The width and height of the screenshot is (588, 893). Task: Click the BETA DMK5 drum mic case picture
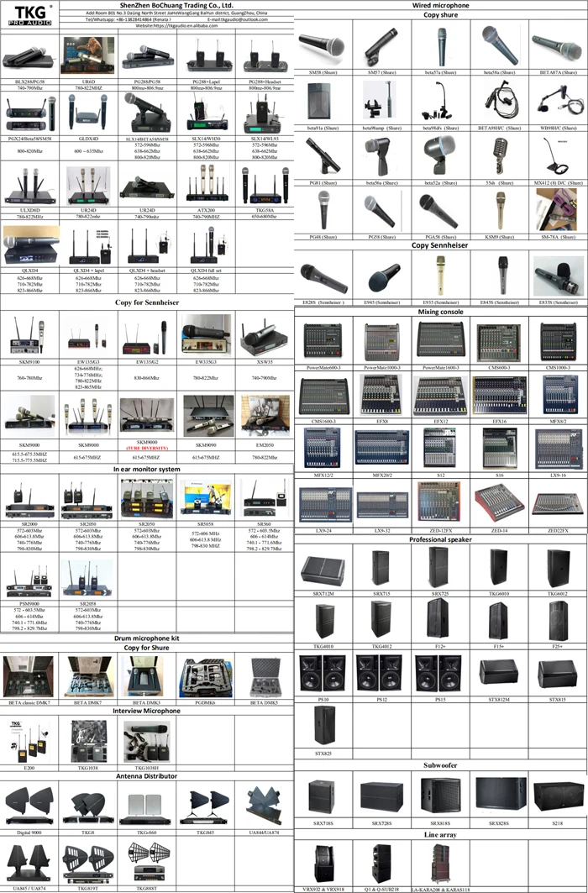[265, 678]
